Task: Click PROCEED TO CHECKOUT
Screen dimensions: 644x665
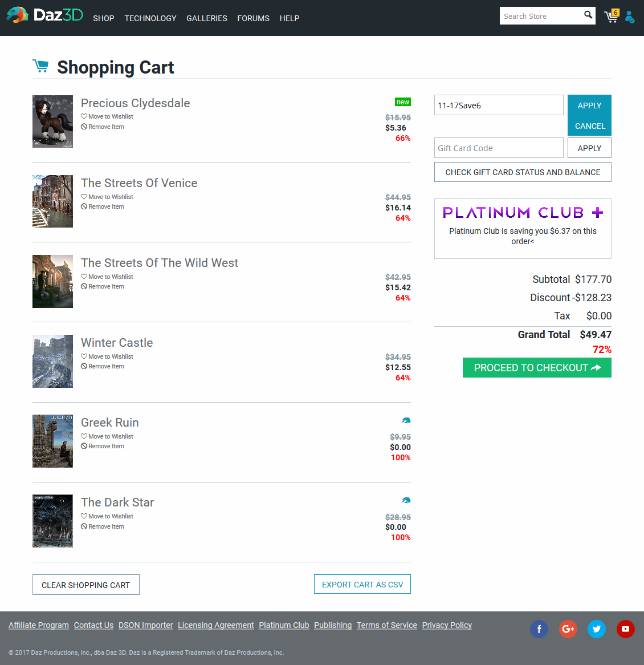Action: pyautogui.click(x=536, y=367)
